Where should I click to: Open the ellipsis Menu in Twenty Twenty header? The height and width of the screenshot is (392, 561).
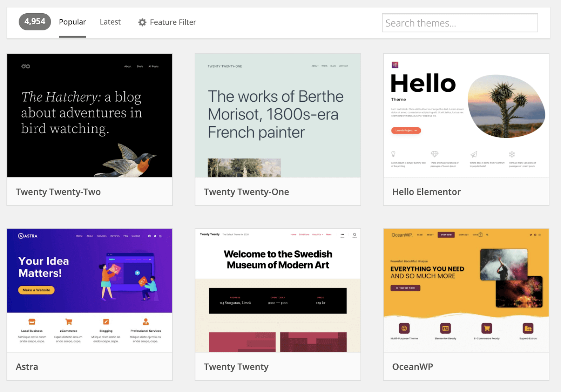(342, 234)
